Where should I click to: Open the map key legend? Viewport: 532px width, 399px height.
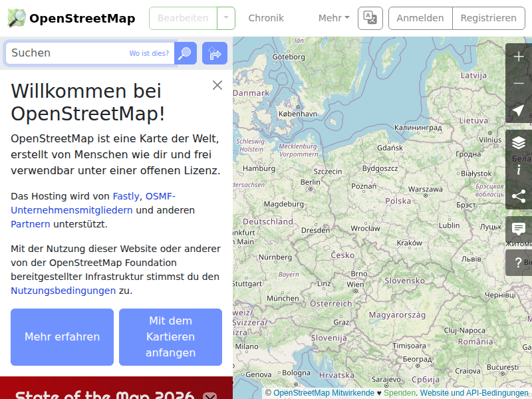pyautogui.click(x=519, y=170)
